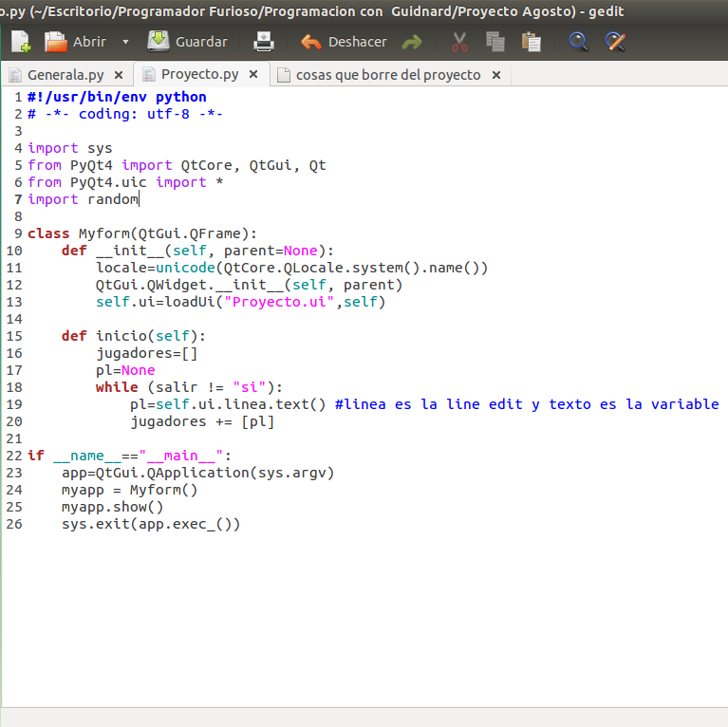The width and height of the screenshot is (728, 727).
Task: Open the cosas que borre del proyecto tab
Action: (388, 75)
